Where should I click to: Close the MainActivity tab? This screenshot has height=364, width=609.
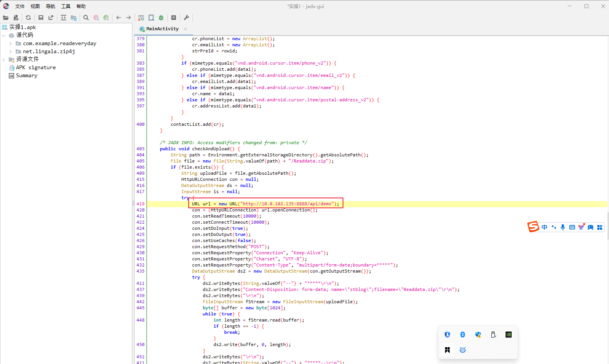(x=186, y=29)
